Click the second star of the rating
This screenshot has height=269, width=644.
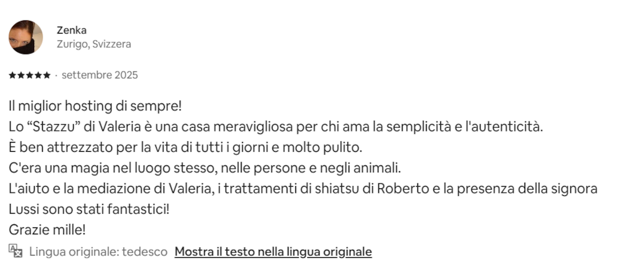21,76
